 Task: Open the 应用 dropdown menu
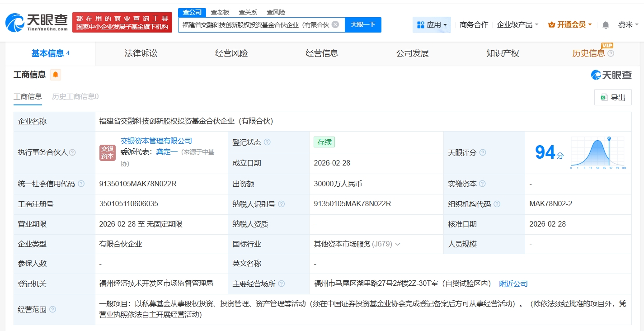point(432,25)
